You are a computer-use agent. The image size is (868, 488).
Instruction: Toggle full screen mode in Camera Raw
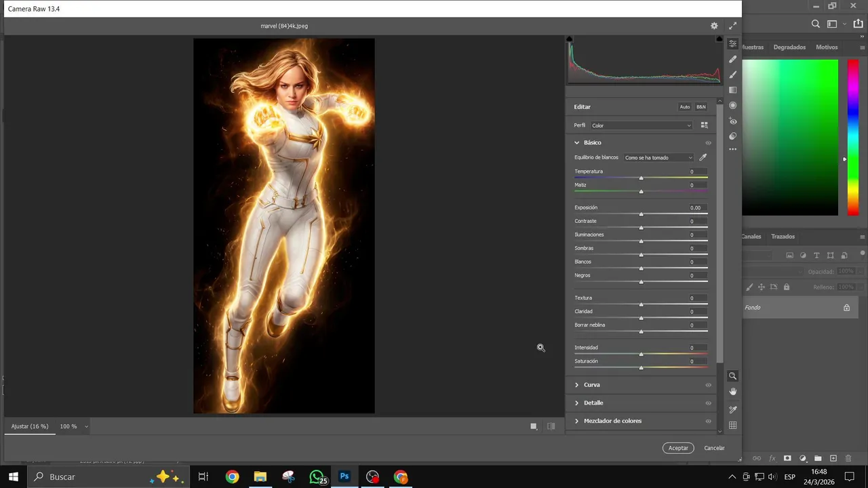click(732, 26)
